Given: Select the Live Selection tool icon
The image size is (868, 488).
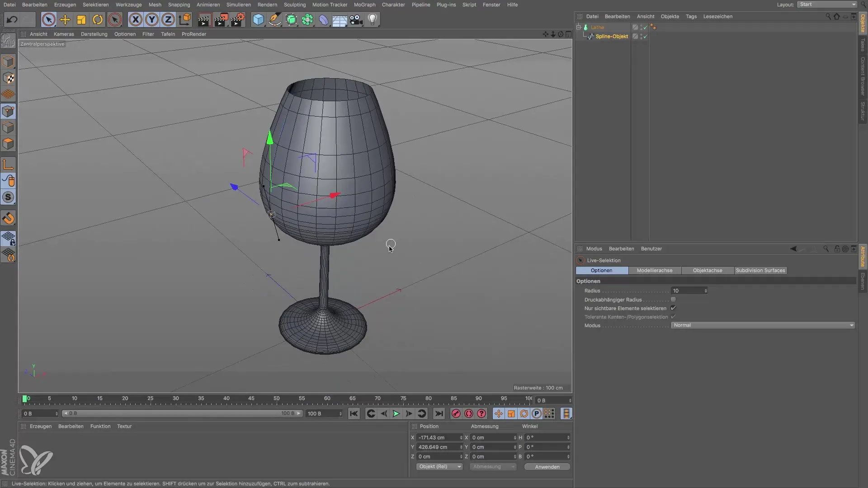Looking at the screenshot, I should (x=49, y=20).
